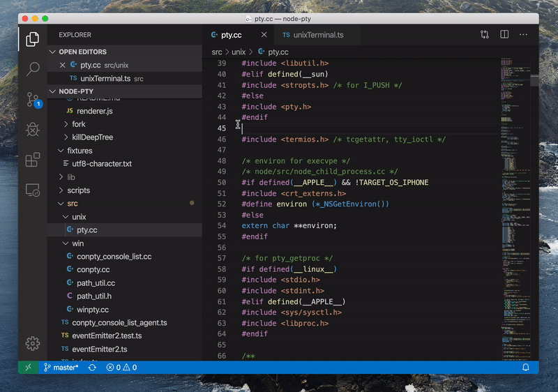Split the editor to the right

click(x=504, y=34)
